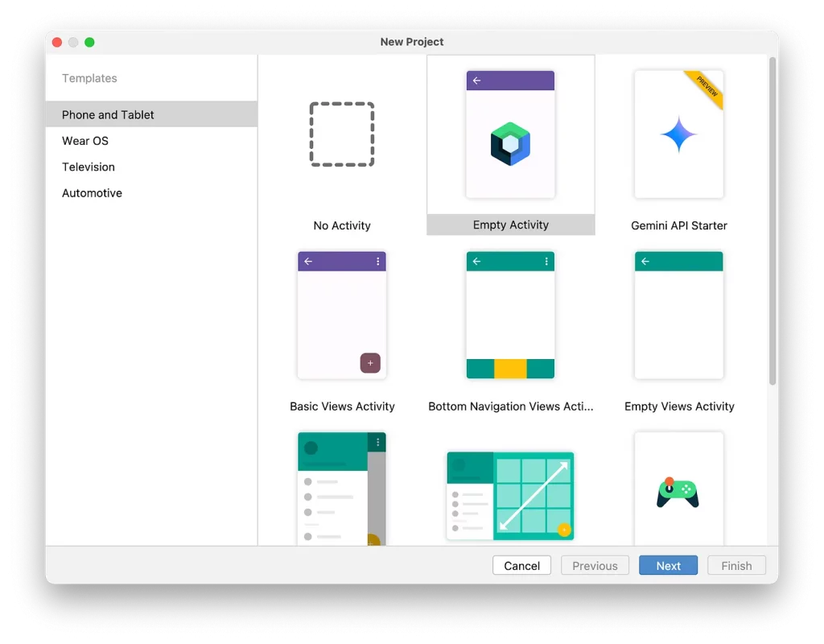Switch to Phone and Tablet templates
824x644 pixels.
coord(108,114)
